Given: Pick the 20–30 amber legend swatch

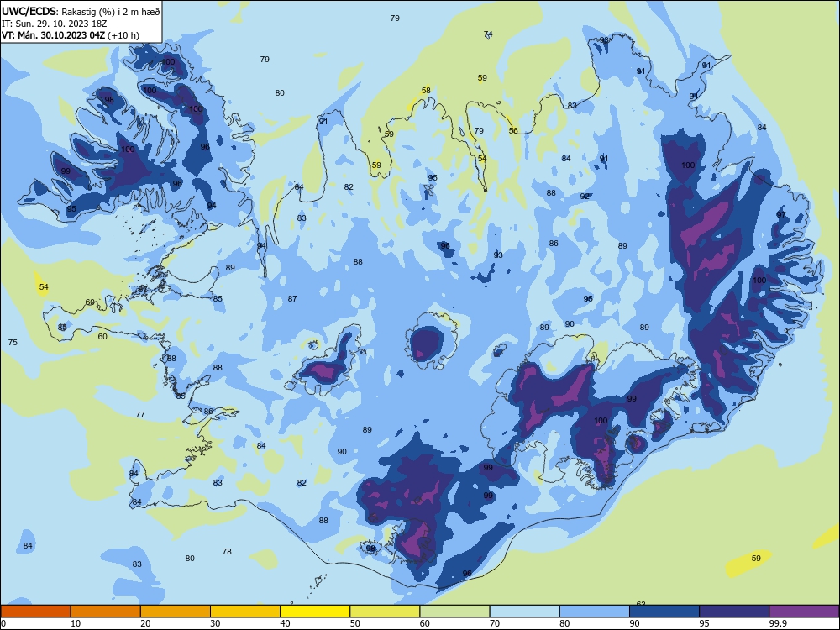Looking at the screenshot, I should (x=176, y=612).
